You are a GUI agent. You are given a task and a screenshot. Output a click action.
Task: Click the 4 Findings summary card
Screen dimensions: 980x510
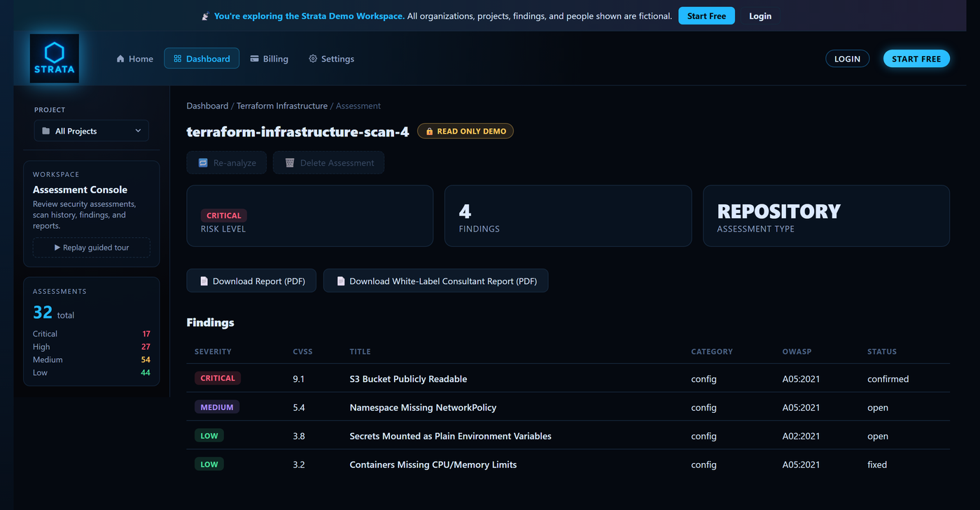(x=568, y=215)
